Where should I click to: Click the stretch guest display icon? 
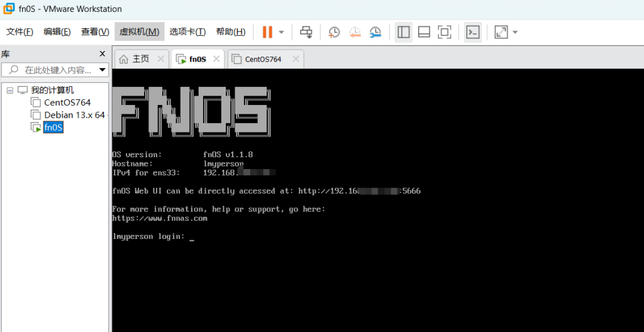point(501,32)
